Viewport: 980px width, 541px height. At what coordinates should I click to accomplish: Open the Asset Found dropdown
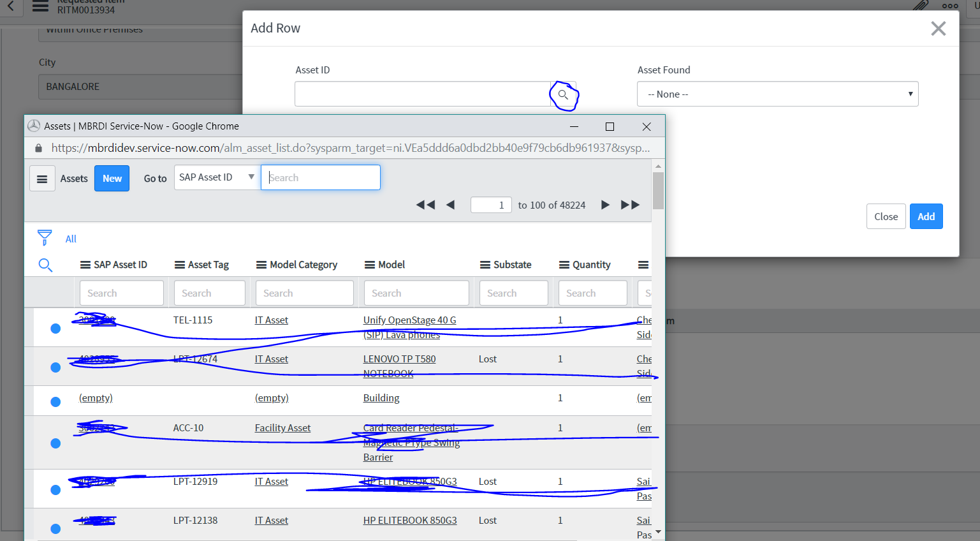click(778, 94)
